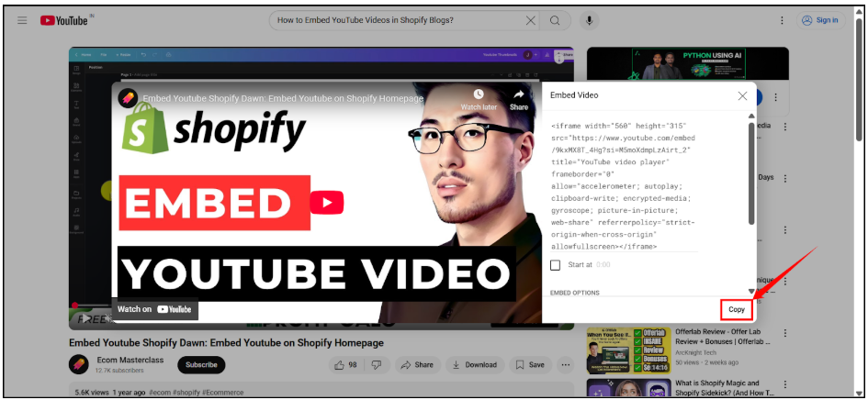
Task: Click Watch on YouTube in preview
Action: click(x=154, y=309)
